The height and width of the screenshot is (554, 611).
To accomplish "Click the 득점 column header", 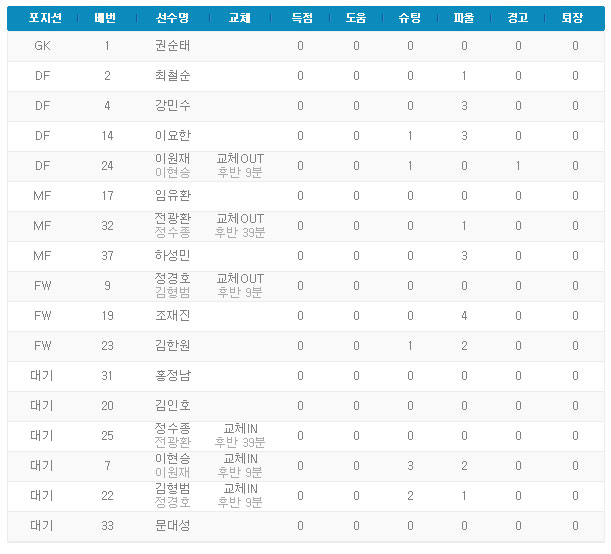I will click(x=302, y=18).
